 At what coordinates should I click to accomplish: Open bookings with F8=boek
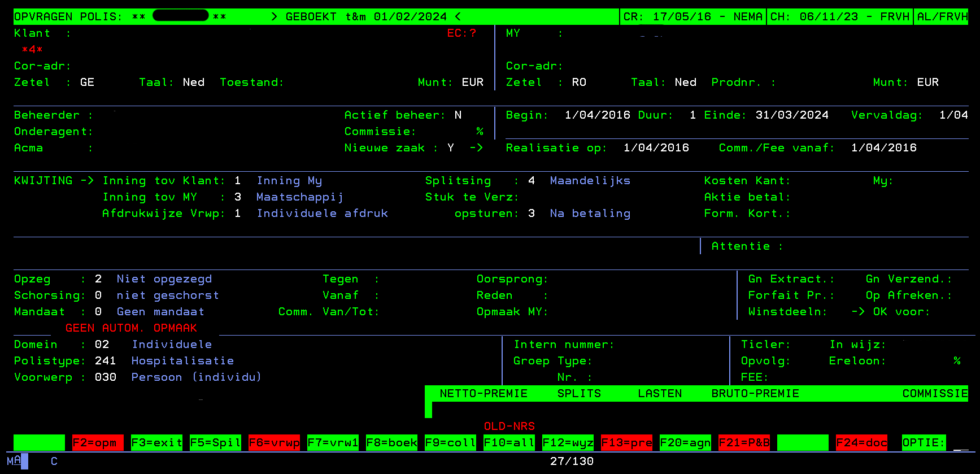point(391,443)
